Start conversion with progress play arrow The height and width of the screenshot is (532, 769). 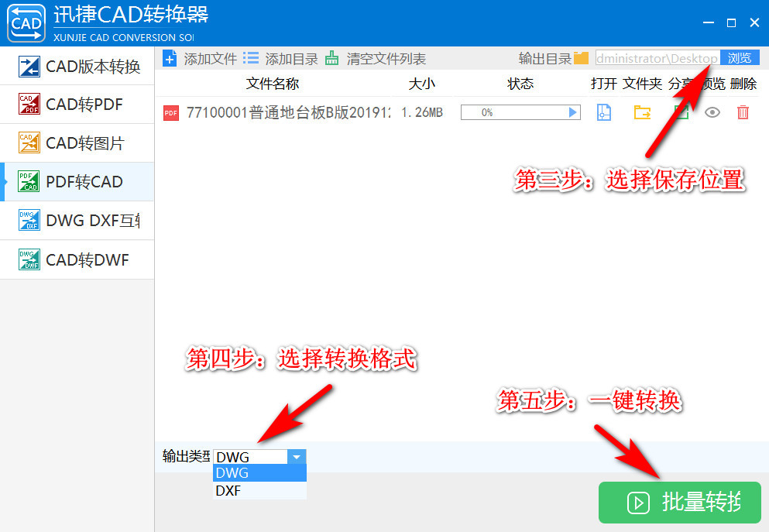coord(572,112)
